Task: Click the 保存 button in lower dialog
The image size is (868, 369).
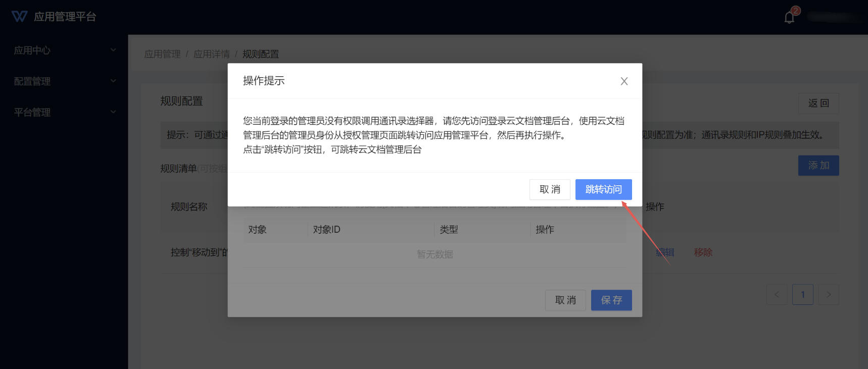Action: pos(611,300)
